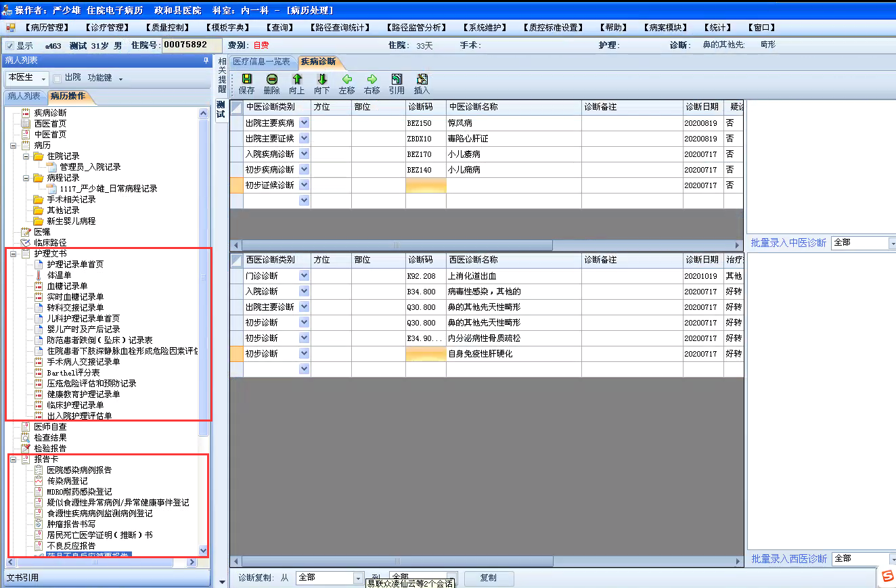The width and height of the screenshot is (896, 588).
Task: Open the 相关提醒 side tab
Action: pos(222,76)
